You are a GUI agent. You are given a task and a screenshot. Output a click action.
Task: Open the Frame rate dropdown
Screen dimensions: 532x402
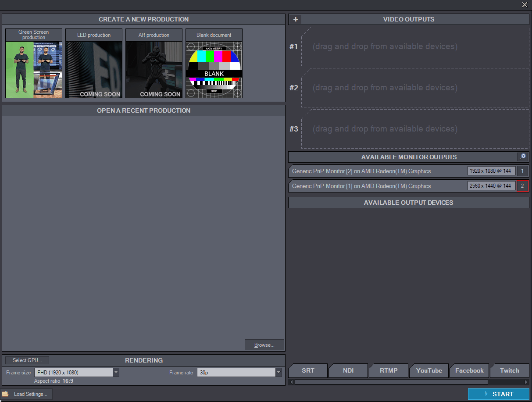pyautogui.click(x=278, y=373)
